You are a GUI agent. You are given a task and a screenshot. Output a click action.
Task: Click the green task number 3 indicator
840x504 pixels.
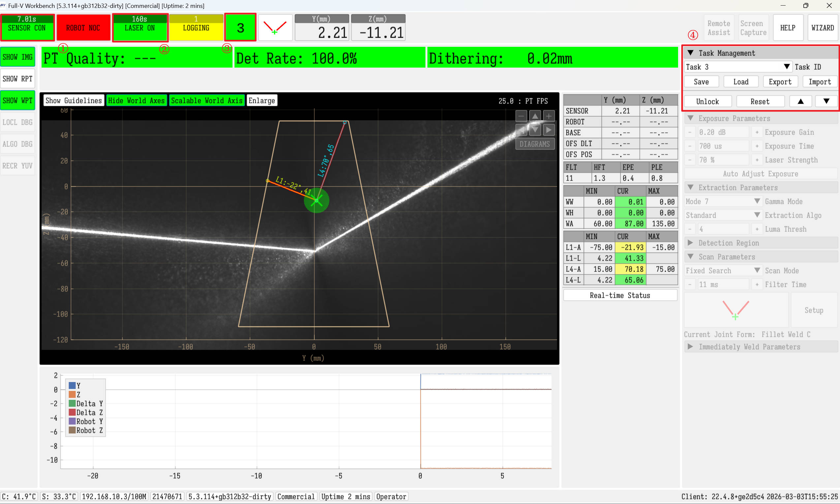240,28
